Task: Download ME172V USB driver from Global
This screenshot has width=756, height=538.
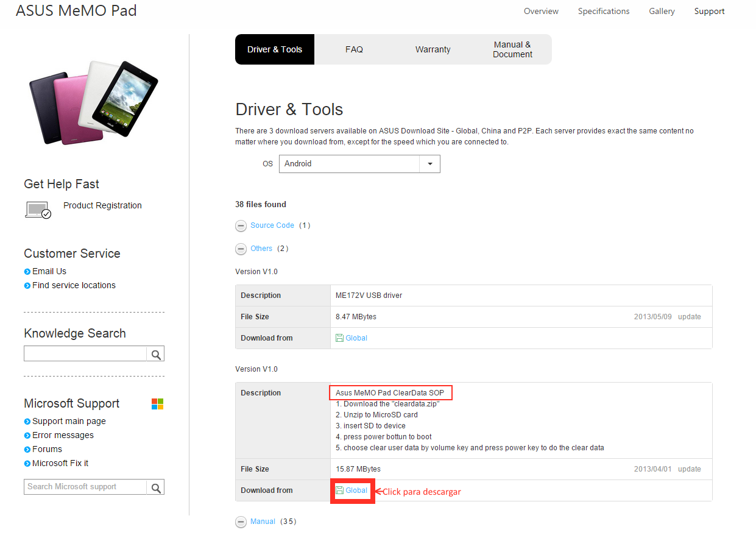Action: coord(356,338)
